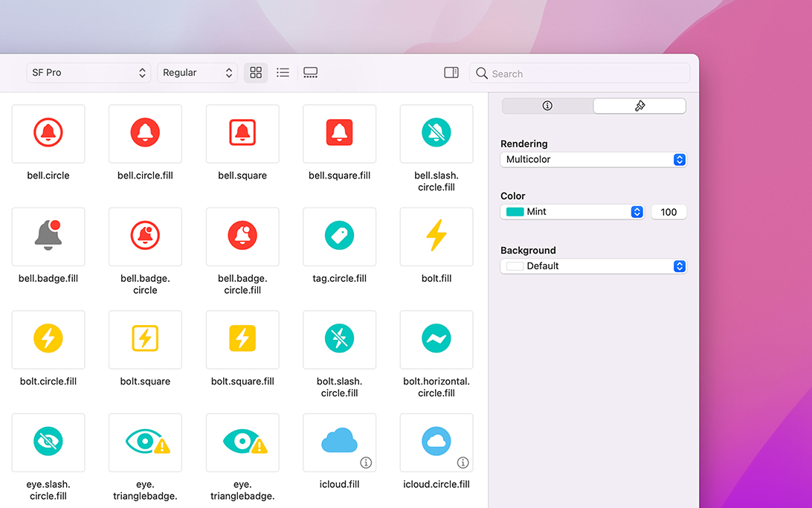Open info badge on icloud.fill tile
Screen dimensions: 812x508
pyautogui.click(x=366, y=463)
